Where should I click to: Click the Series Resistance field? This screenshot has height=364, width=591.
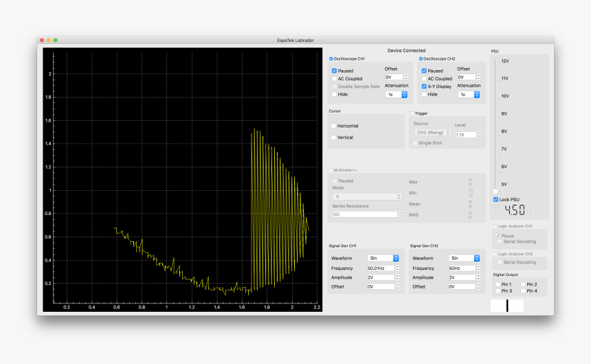[x=365, y=214]
